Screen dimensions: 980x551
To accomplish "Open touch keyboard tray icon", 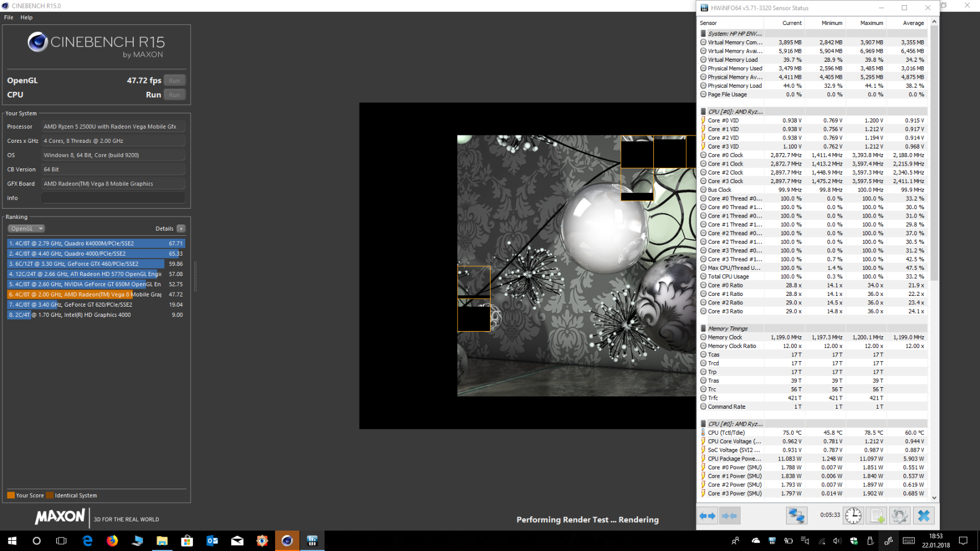I will 909,541.
